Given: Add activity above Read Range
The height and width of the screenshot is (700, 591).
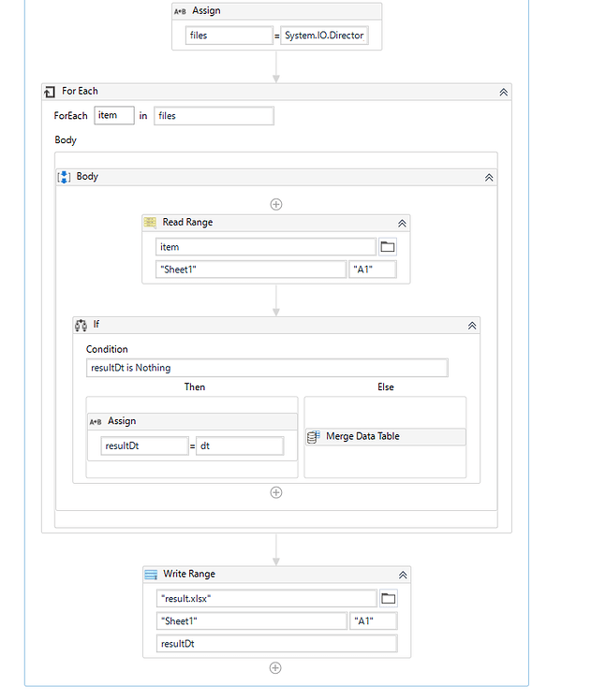Looking at the screenshot, I should tap(276, 204).
